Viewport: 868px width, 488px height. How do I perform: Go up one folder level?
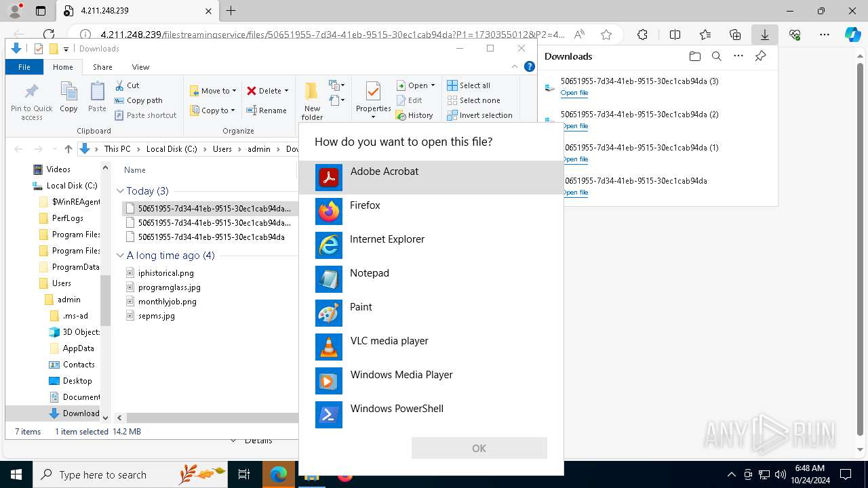pyautogui.click(x=68, y=149)
